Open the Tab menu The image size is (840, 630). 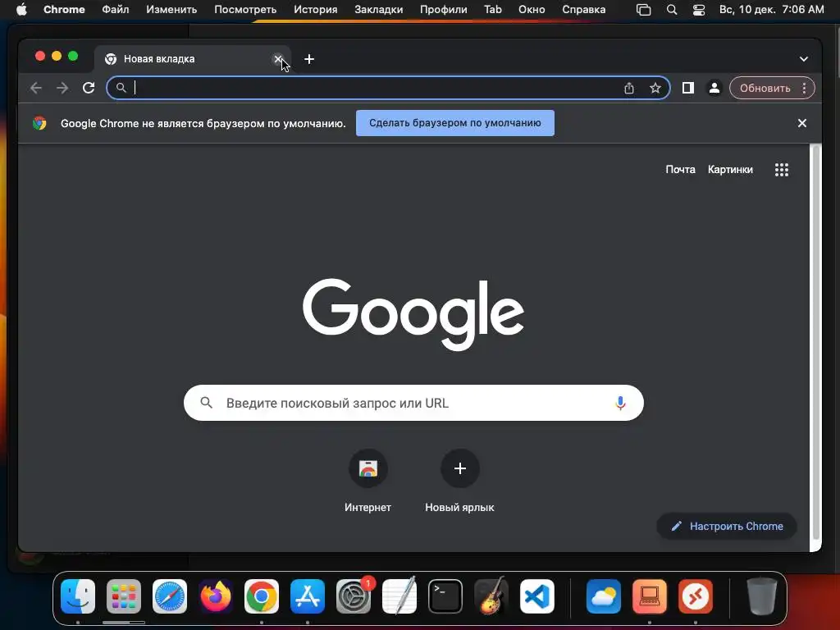[x=493, y=10]
